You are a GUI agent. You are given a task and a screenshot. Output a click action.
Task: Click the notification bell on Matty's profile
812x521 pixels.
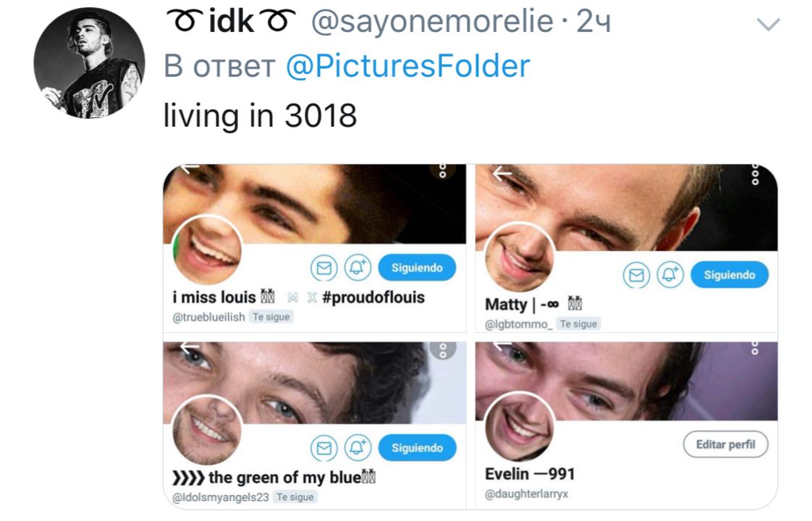click(x=670, y=275)
